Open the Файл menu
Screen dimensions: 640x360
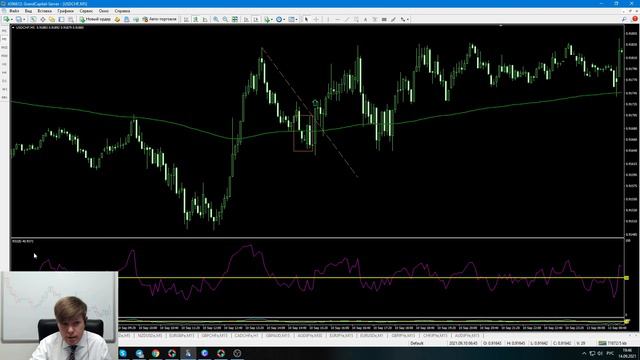coord(14,11)
